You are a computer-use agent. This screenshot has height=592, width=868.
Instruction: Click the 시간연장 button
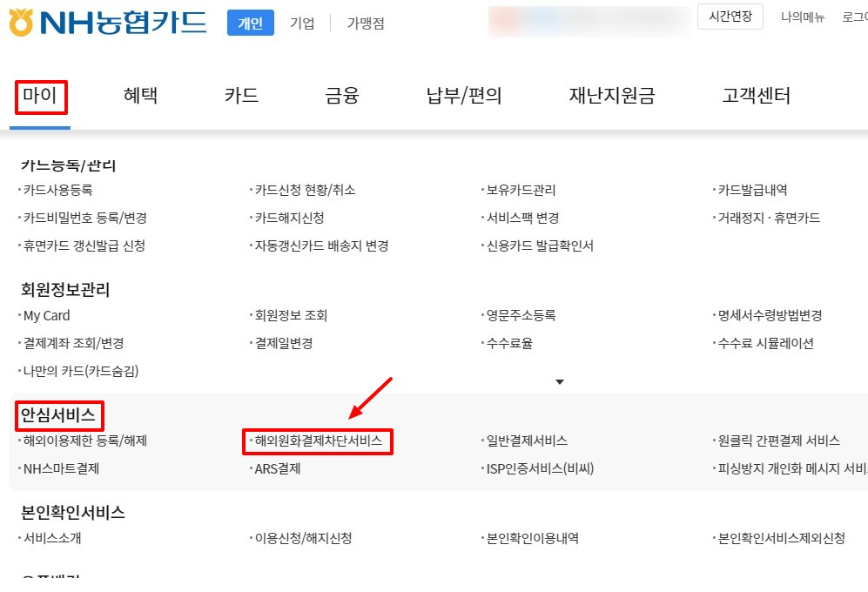730,17
